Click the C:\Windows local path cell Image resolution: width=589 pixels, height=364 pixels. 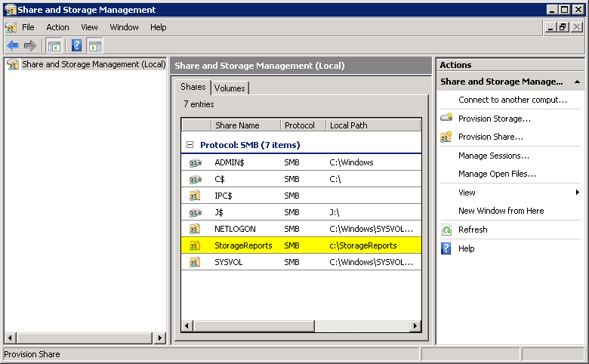point(351,162)
